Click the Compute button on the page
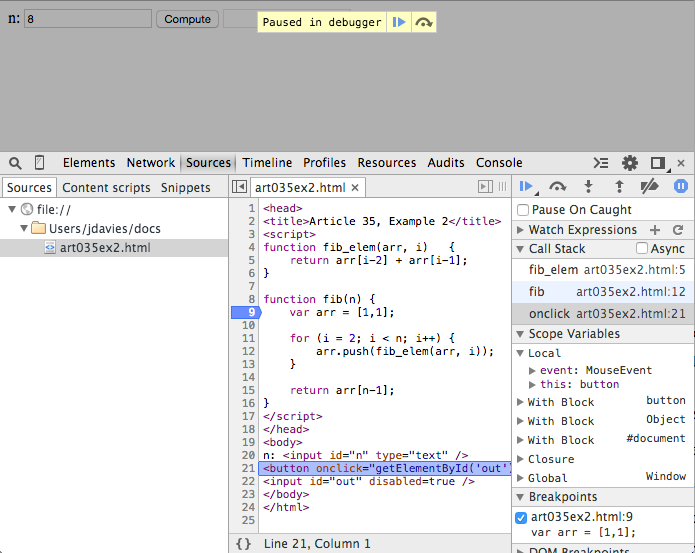 (187, 19)
